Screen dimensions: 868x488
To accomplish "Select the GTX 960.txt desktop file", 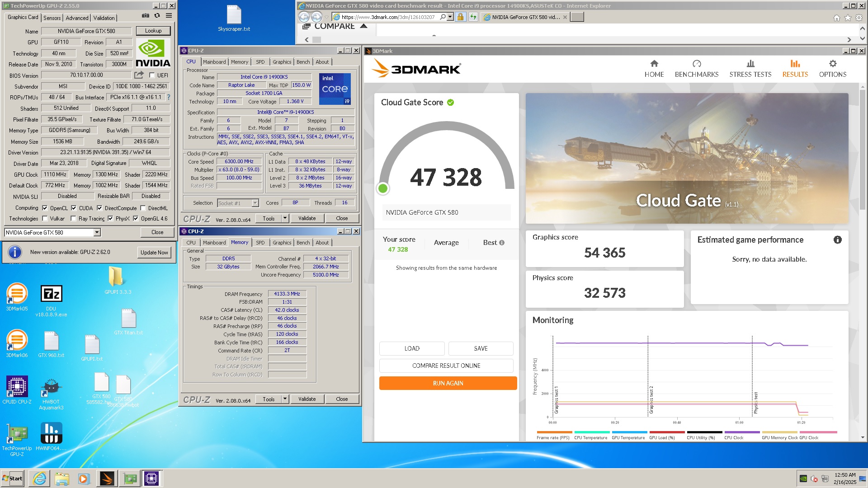I will point(51,344).
